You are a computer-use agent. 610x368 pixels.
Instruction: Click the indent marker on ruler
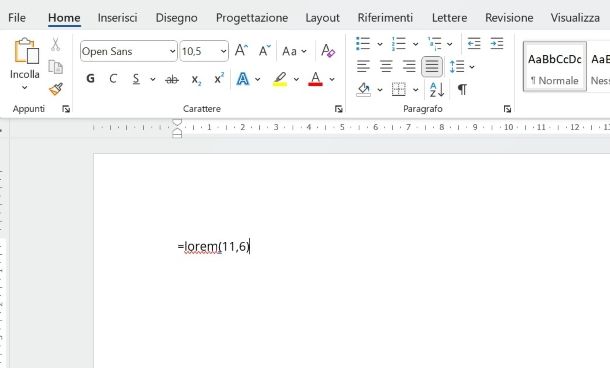tap(177, 128)
